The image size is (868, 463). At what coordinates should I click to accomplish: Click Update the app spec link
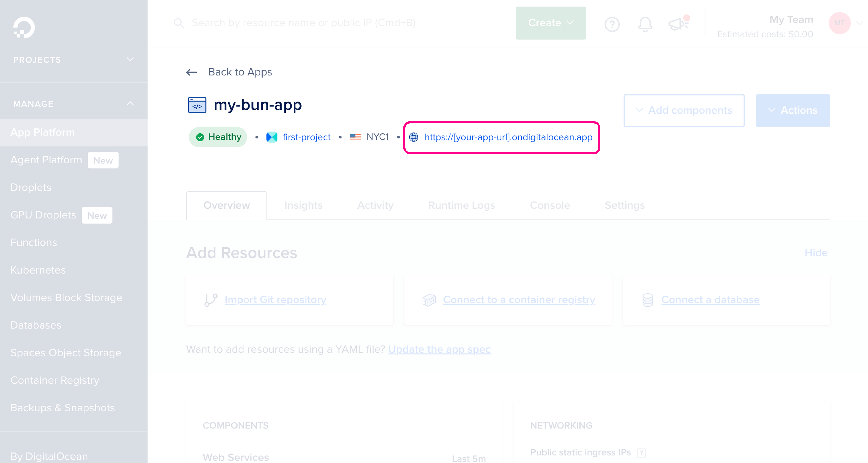[439, 349]
